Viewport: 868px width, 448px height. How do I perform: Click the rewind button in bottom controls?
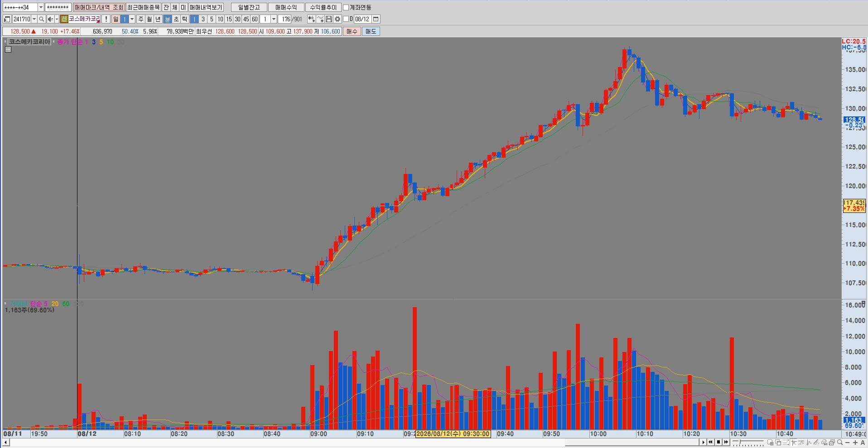pos(710,442)
